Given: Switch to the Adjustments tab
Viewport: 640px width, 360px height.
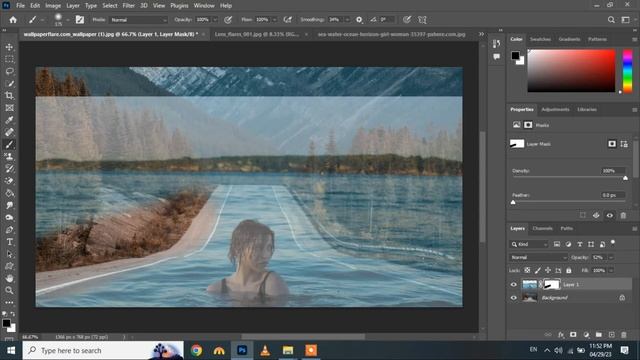Looking at the screenshot, I should 555,109.
